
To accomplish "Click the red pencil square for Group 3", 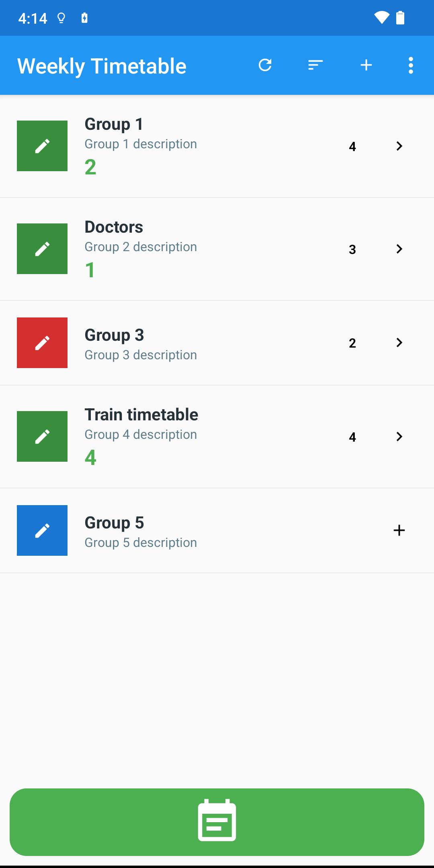I will click(x=42, y=343).
